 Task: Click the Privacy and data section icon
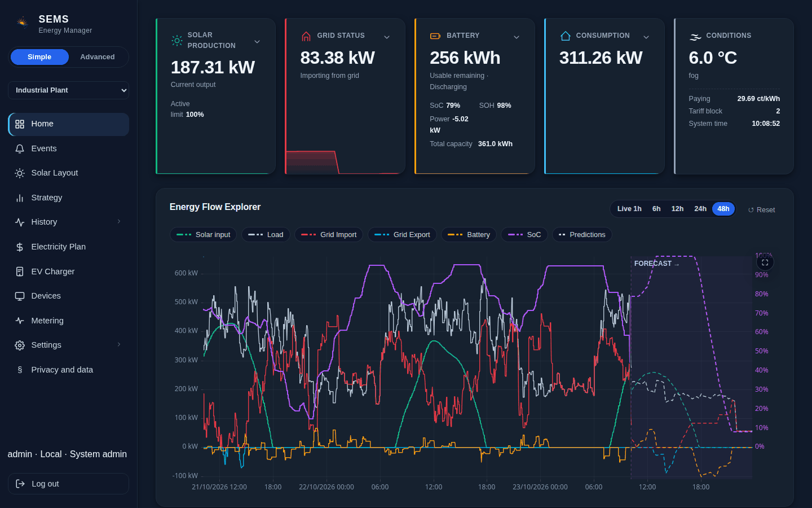point(20,370)
